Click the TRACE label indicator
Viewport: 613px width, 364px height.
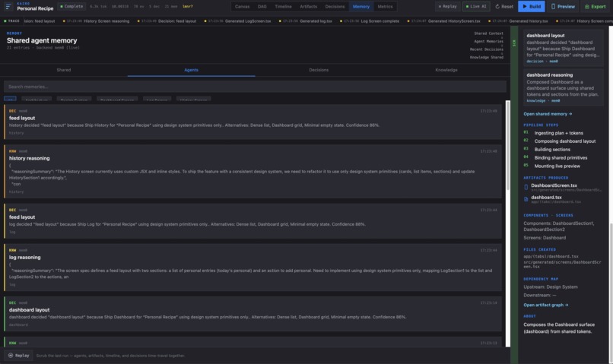[11, 21]
